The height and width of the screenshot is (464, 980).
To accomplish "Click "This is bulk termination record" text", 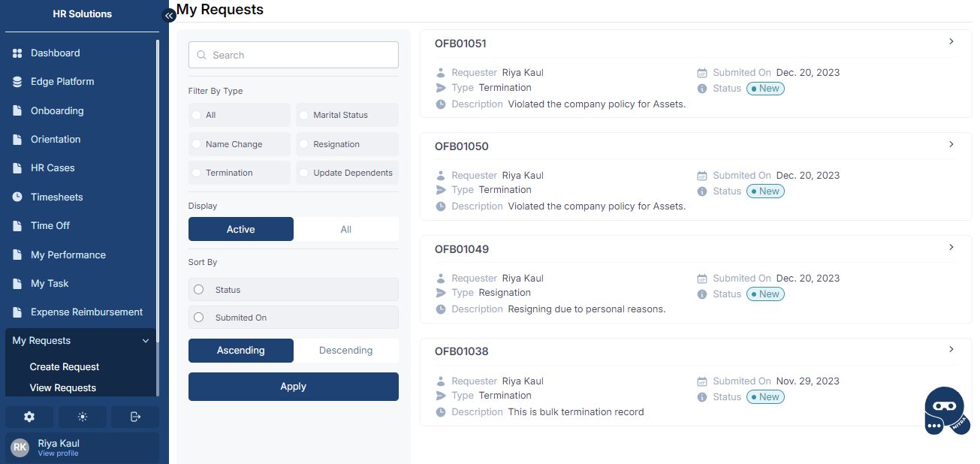I will pos(576,412).
